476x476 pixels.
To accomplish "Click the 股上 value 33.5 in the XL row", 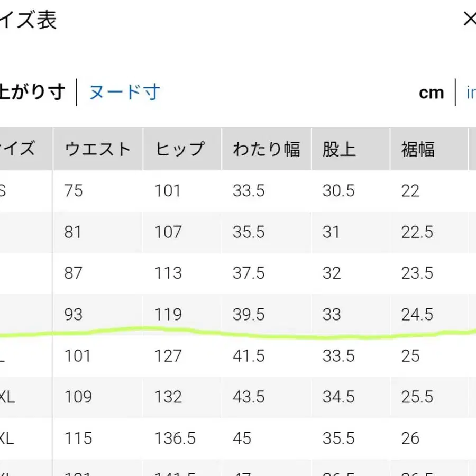I will 338,355.
